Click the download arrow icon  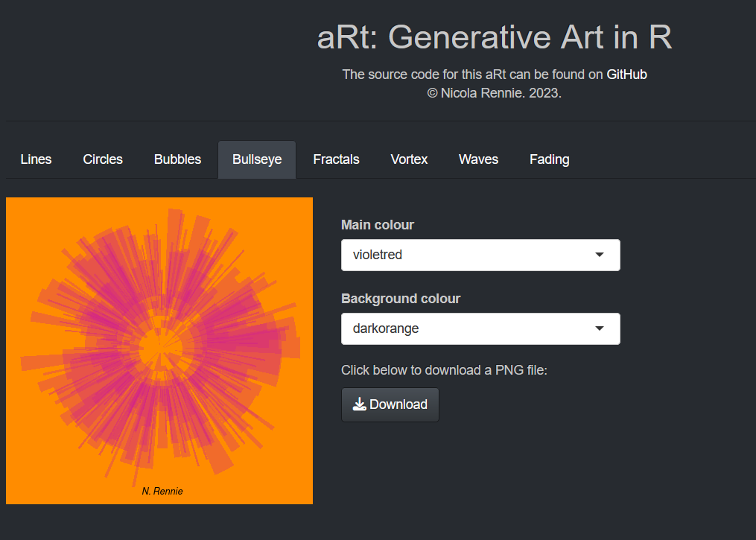(x=359, y=404)
